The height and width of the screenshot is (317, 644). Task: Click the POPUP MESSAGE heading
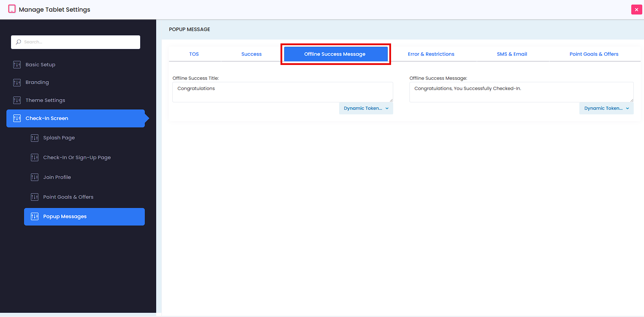click(189, 29)
